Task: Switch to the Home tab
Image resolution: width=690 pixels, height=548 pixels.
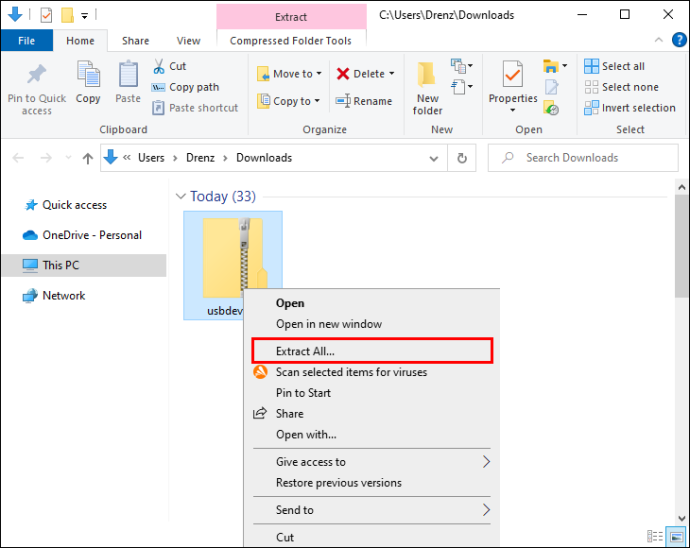Action: pyautogui.click(x=80, y=40)
